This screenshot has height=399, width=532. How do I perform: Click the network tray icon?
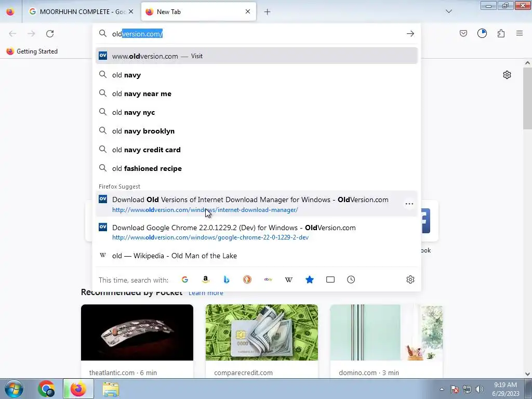click(467, 389)
